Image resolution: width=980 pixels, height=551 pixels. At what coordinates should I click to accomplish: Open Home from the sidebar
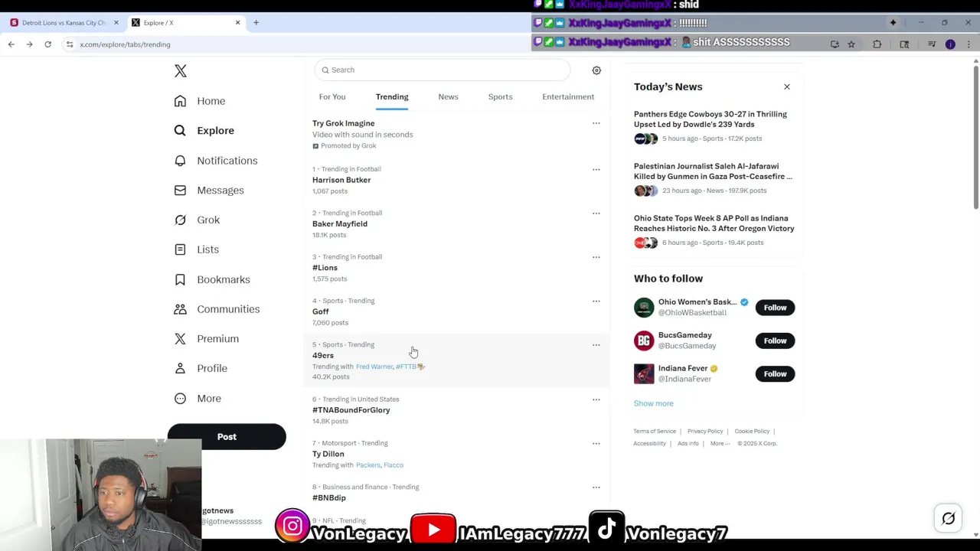[200, 101]
